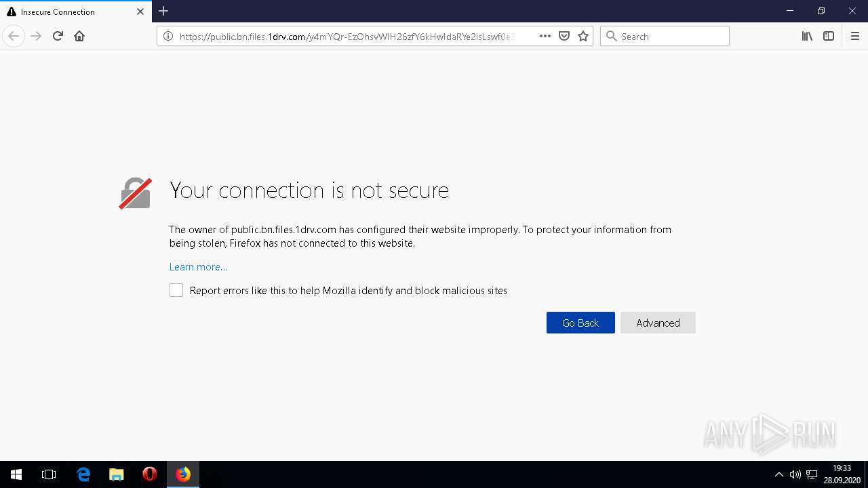The width and height of the screenshot is (868, 488).
Task: Open the Firefox home page
Action: click(x=79, y=36)
